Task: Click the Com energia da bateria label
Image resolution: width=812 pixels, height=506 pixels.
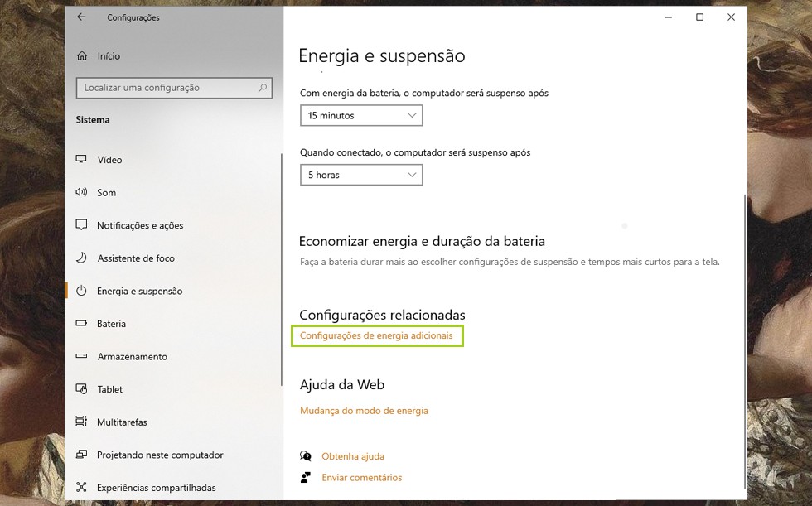Action: click(x=424, y=93)
